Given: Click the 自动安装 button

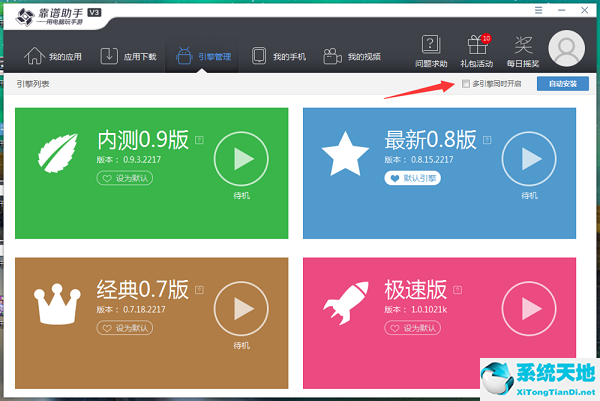Looking at the screenshot, I should pyautogui.click(x=562, y=83).
